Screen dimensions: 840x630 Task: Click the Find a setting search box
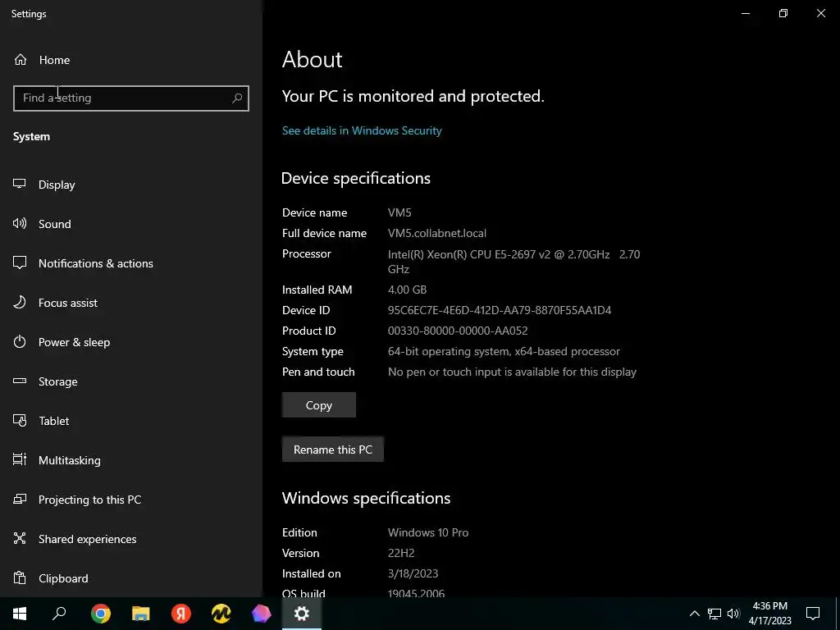tap(130, 98)
